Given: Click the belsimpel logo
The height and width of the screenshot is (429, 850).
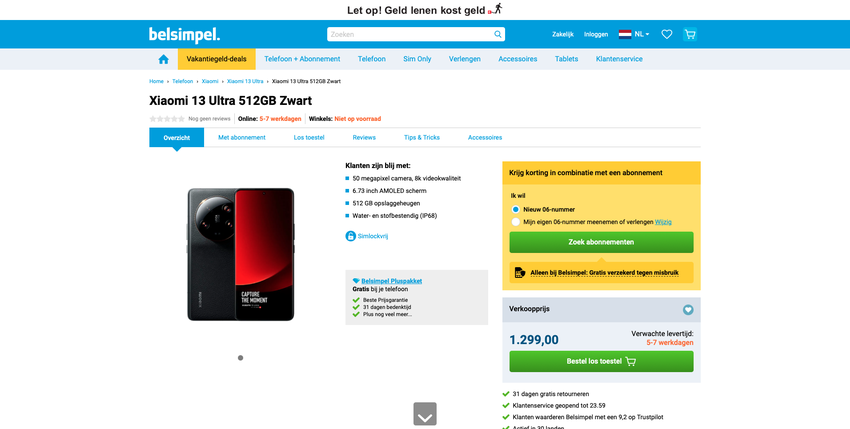Looking at the screenshot, I should pos(184,35).
